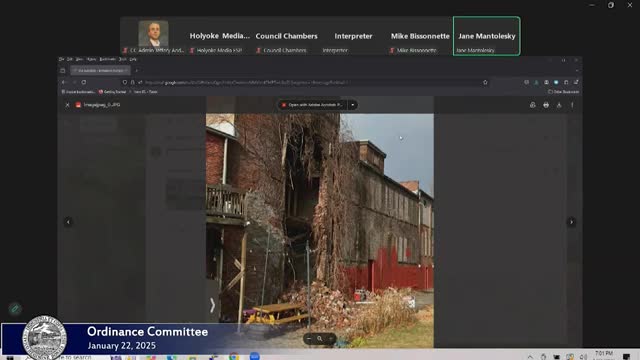This screenshot has height=360, width=640.
Task: Click the Import bookmarks toolbar item
Action: pyautogui.click(x=78, y=92)
